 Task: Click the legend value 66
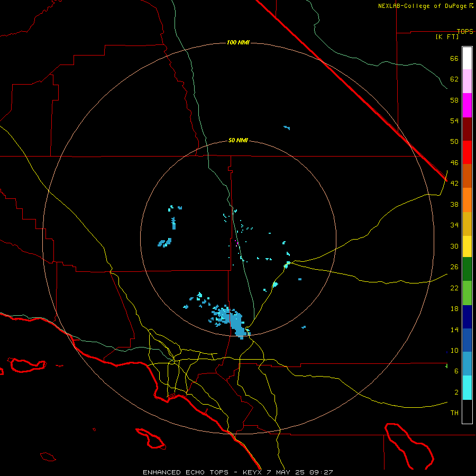coord(454,58)
